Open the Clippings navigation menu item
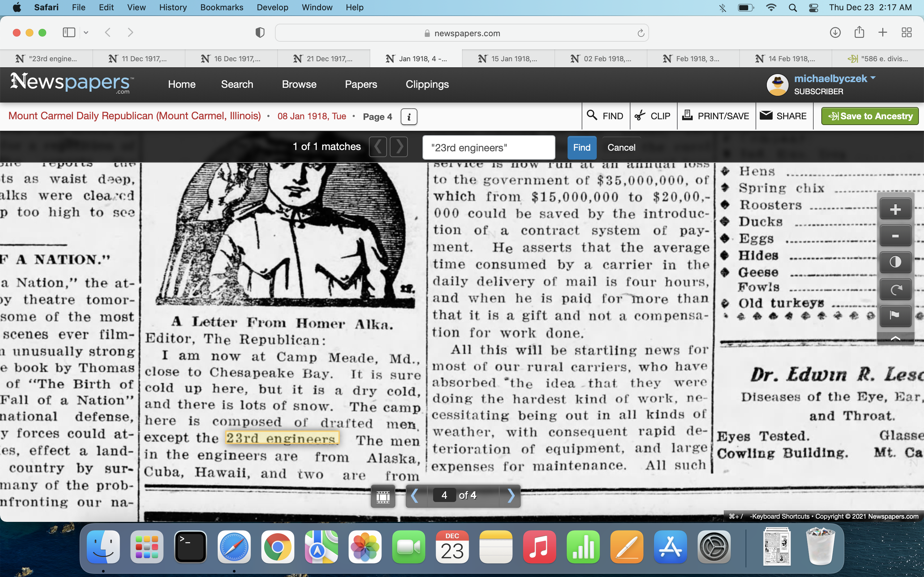The width and height of the screenshot is (924, 577). 427,84
